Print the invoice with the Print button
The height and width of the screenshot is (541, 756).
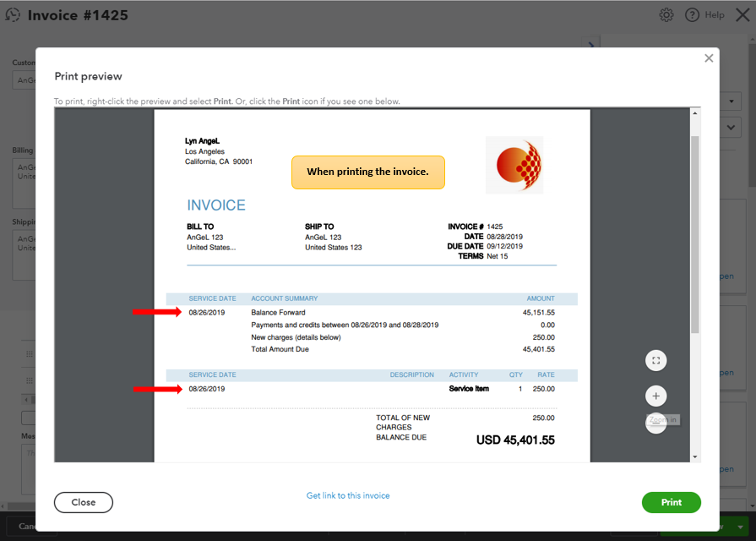tap(671, 502)
